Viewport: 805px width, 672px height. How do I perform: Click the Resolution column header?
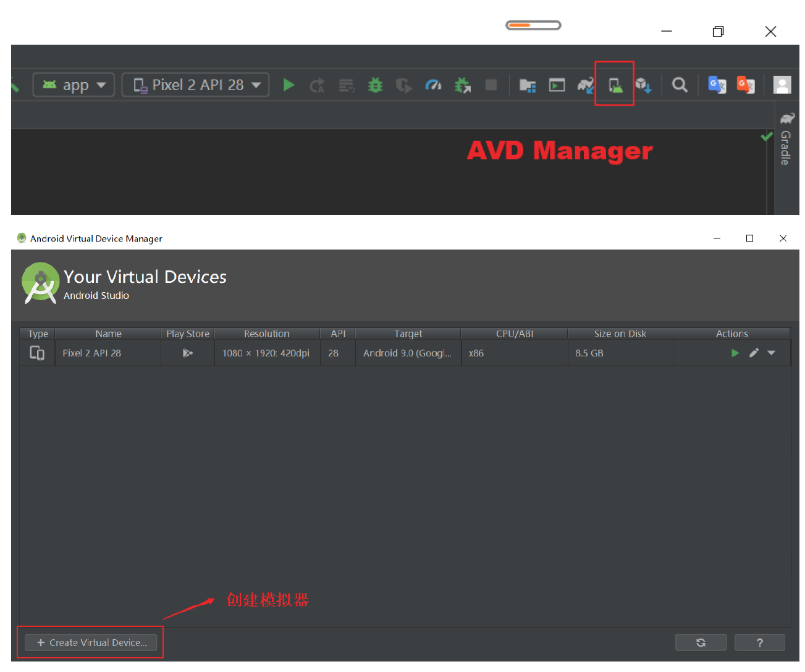click(267, 334)
